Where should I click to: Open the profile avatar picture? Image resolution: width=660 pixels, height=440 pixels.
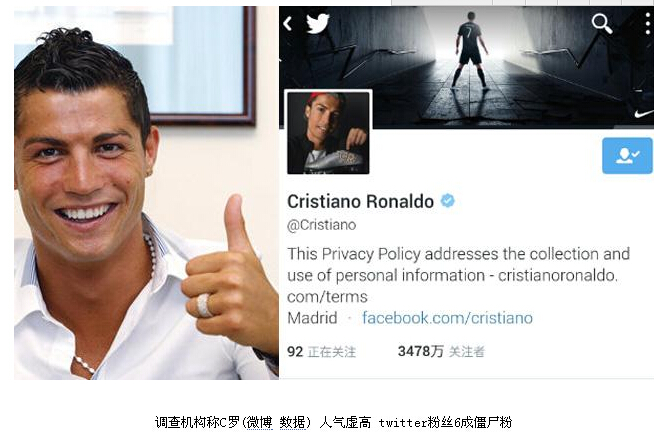328,133
